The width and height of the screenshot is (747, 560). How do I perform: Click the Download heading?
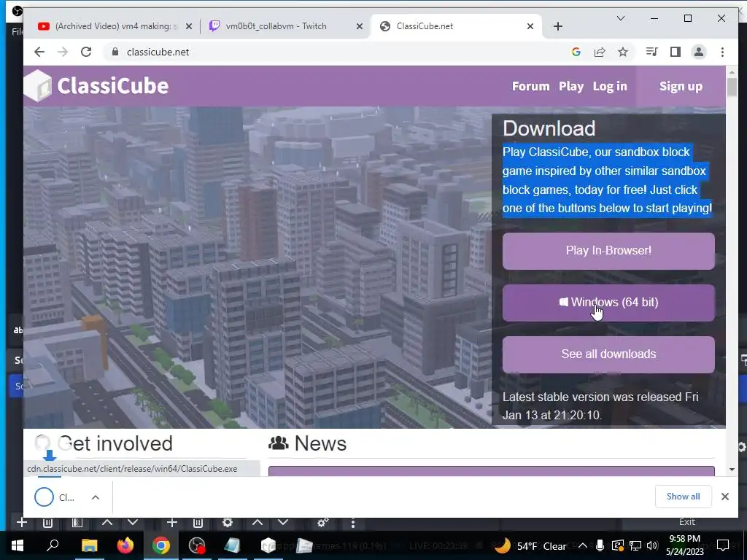(549, 128)
